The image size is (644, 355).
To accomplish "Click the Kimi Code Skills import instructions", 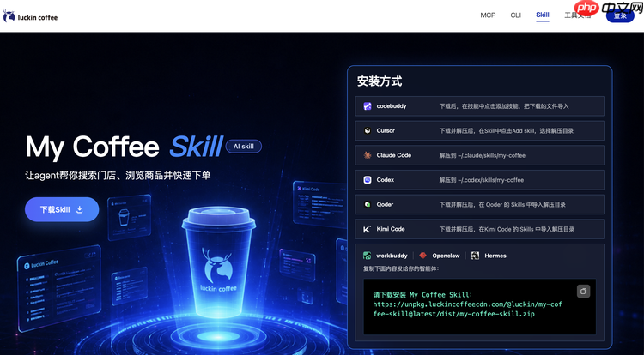I will [507, 229].
